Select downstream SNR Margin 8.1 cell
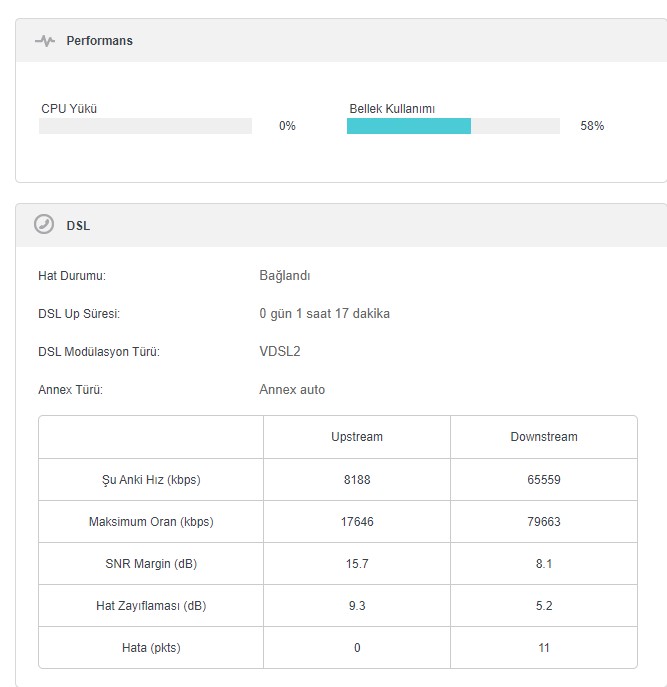The image size is (667, 687). [544, 563]
